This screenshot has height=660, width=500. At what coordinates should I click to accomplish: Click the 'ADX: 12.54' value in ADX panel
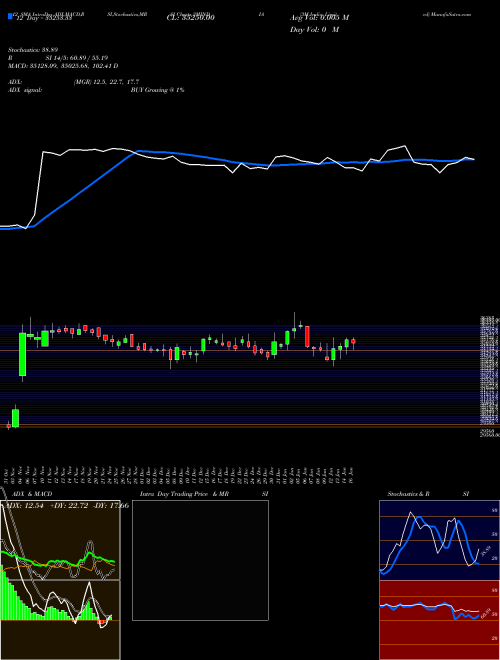pos(23,506)
